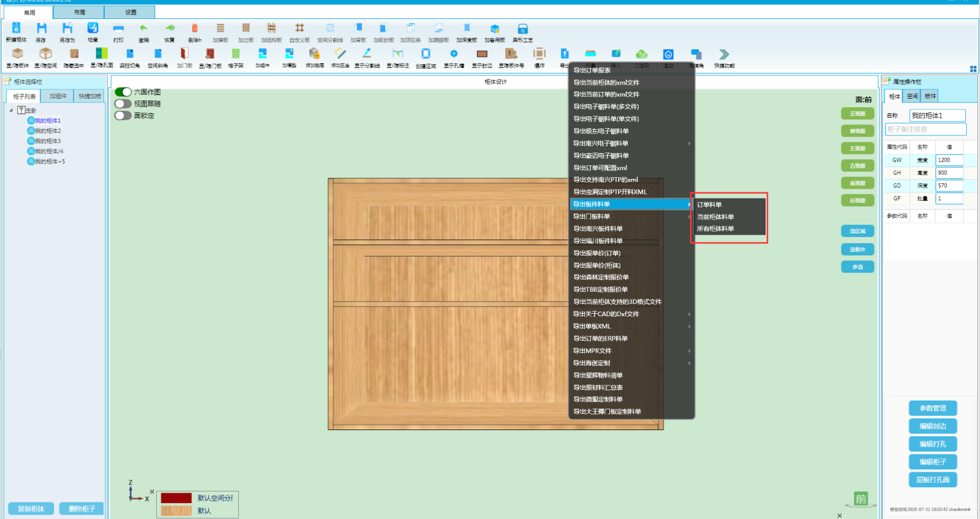Click the 显示孔槽 show holes icon
This screenshot has height=519, width=980.
pos(454,54)
